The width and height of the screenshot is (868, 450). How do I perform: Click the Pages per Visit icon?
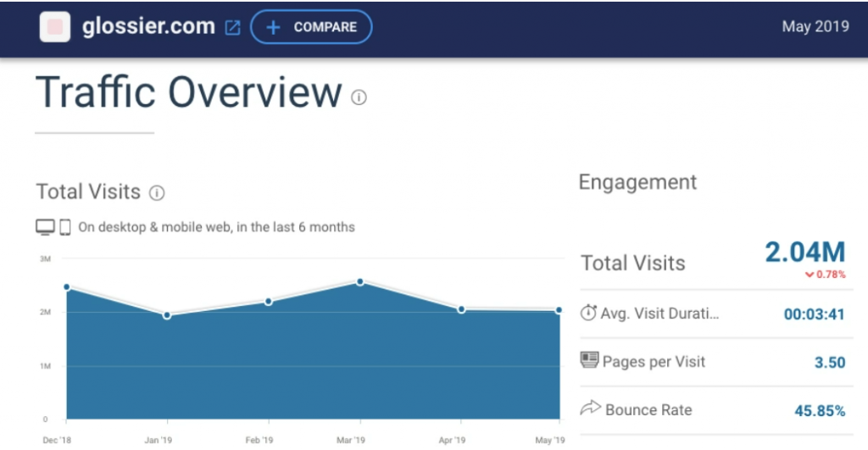click(590, 360)
